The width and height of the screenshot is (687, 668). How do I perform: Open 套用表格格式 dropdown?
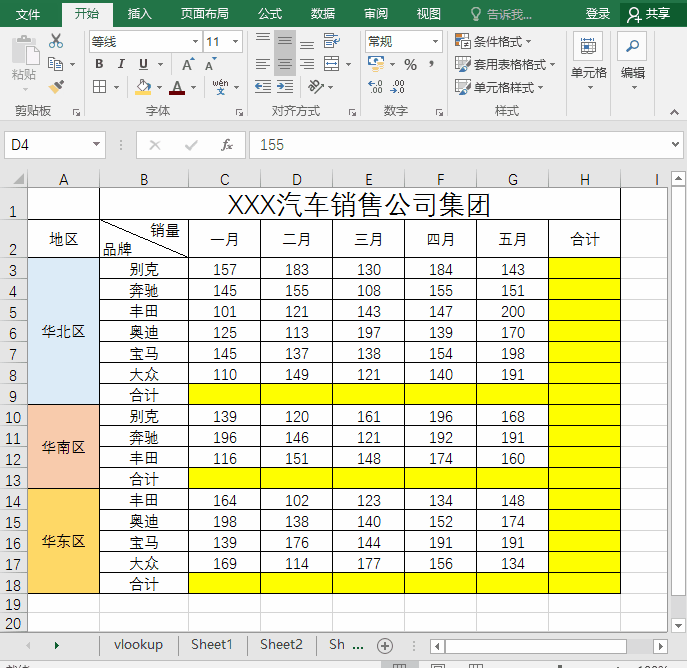point(505,64)
